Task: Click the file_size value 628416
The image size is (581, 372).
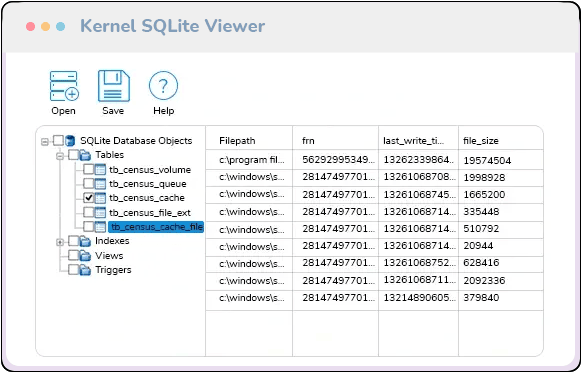Action: coord(481,263)
